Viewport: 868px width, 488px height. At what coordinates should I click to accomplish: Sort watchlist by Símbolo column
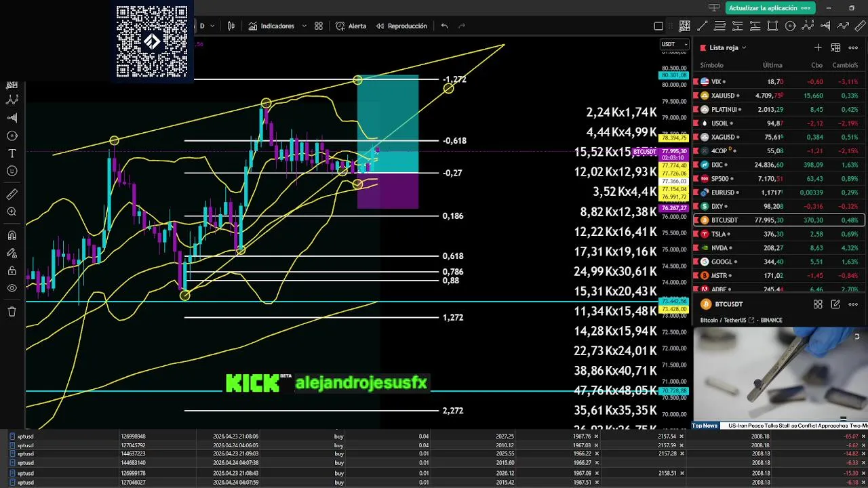711,65
